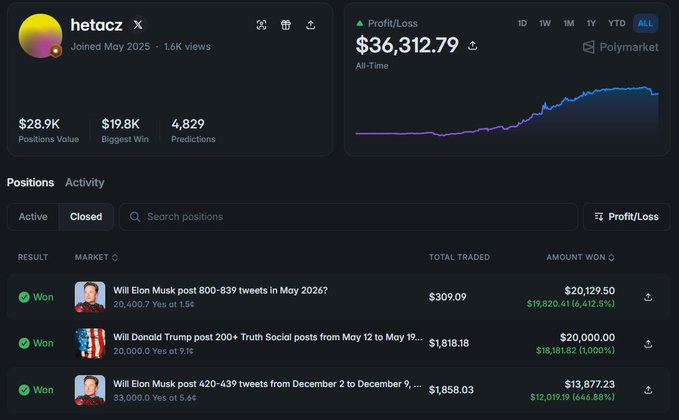Select the YTD time range
The width and height of the screenshot is (679, 420).
[617, 23]
